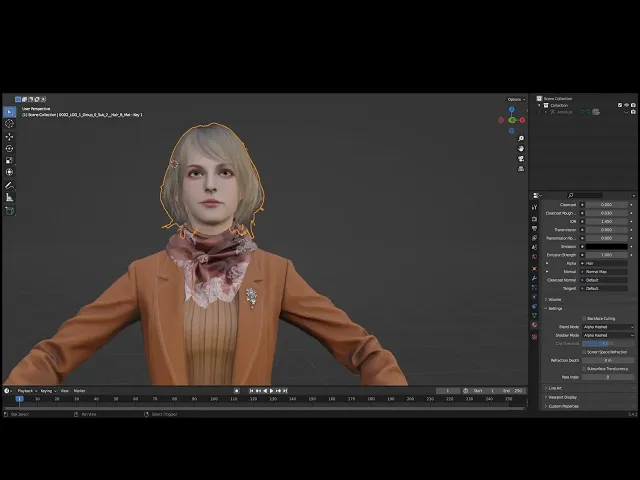The height and width of the screenshot is (480, 640).
Task: Switch orthographic/perspective grid icon
Action: tap(521, 169)
